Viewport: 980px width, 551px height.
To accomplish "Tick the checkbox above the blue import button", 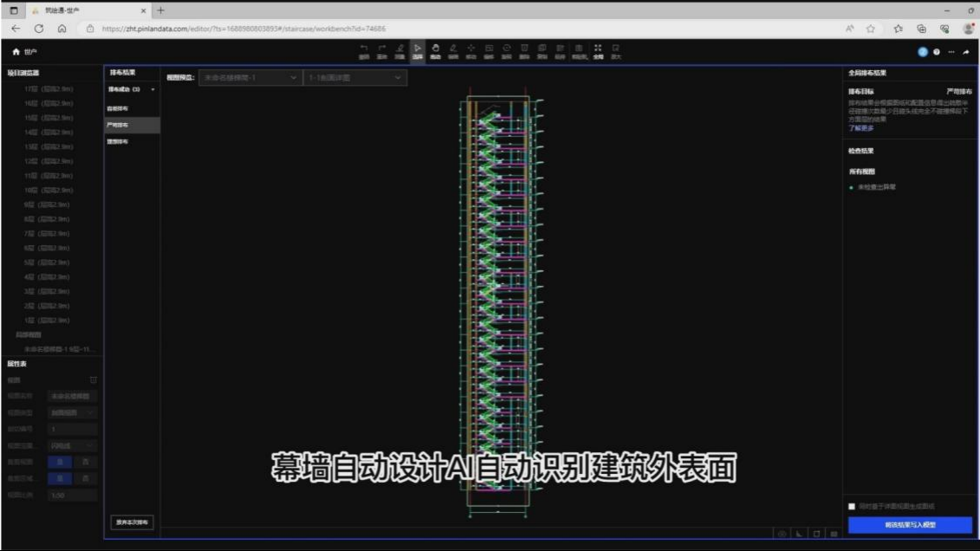I will pyautogui.click(x=851, y=506).
